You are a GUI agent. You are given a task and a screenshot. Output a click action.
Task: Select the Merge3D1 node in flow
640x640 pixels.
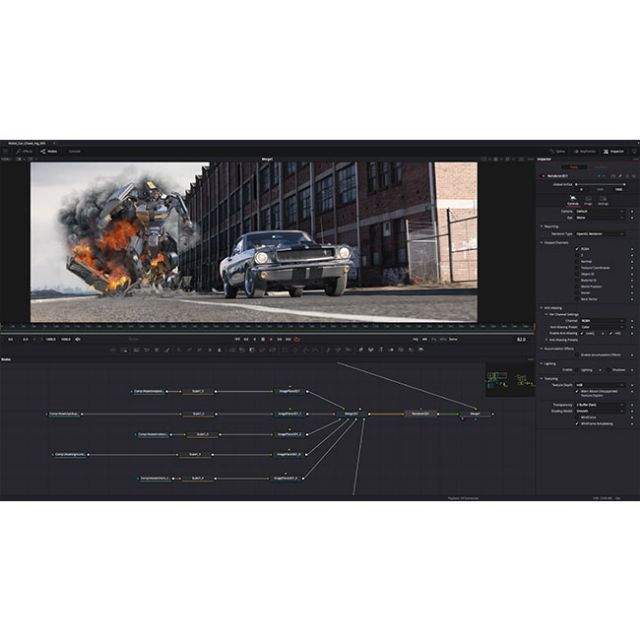pos(351,414)
